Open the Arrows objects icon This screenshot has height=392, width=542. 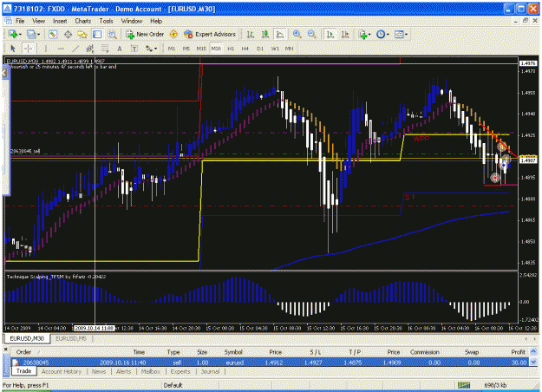click(148, 49)
